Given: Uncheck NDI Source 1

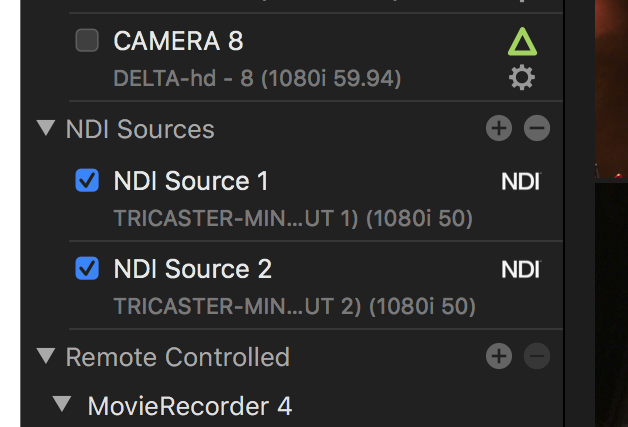Looking at the screenshot, I should pyautogui.click(x=88, y=181).
